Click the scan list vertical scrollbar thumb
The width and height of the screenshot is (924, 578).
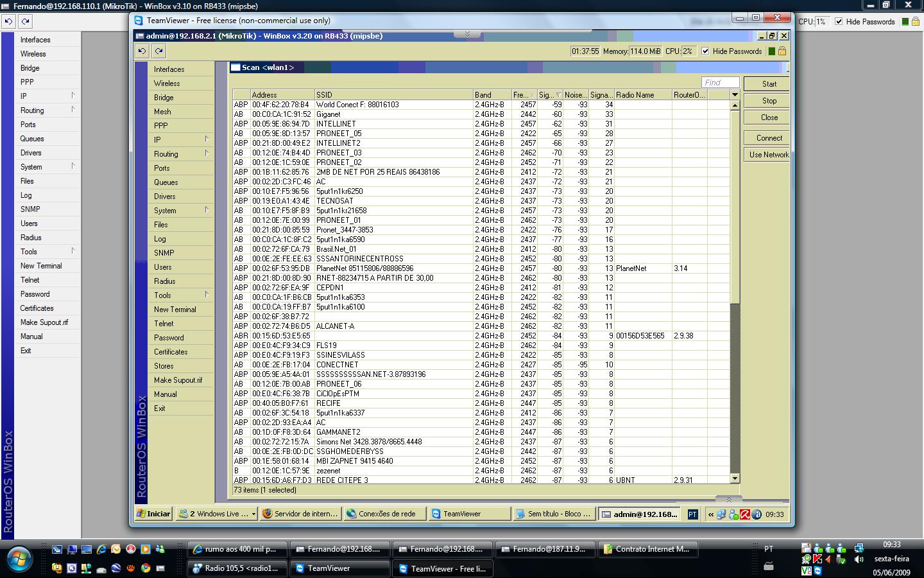coord(735,206)
